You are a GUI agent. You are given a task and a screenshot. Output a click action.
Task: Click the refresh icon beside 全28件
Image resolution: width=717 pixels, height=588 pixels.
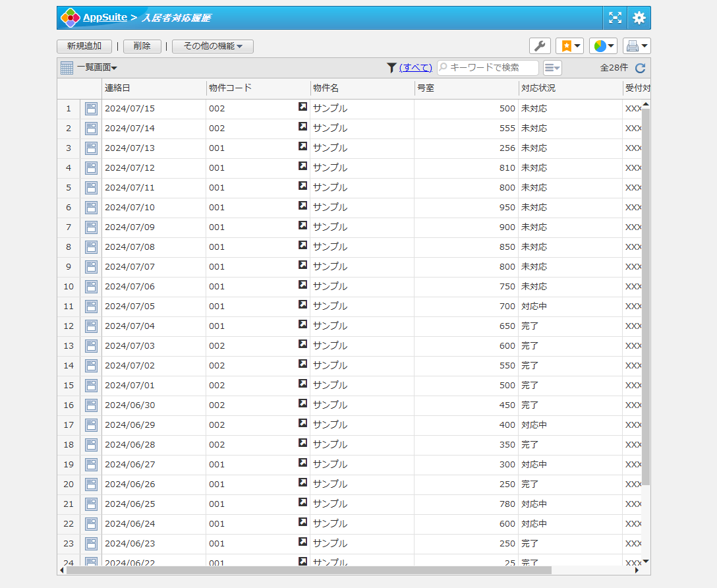click(x=640, y=67)
